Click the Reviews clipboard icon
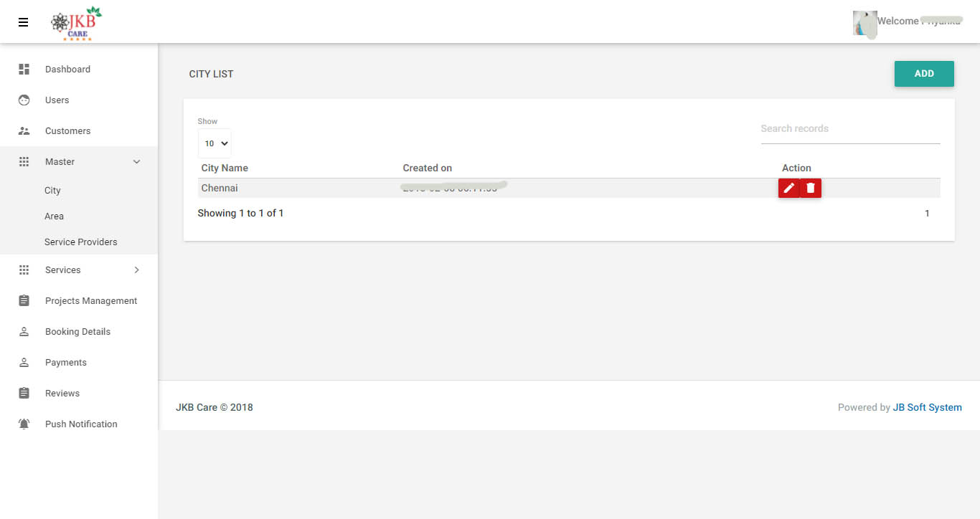 click(24, 394)
